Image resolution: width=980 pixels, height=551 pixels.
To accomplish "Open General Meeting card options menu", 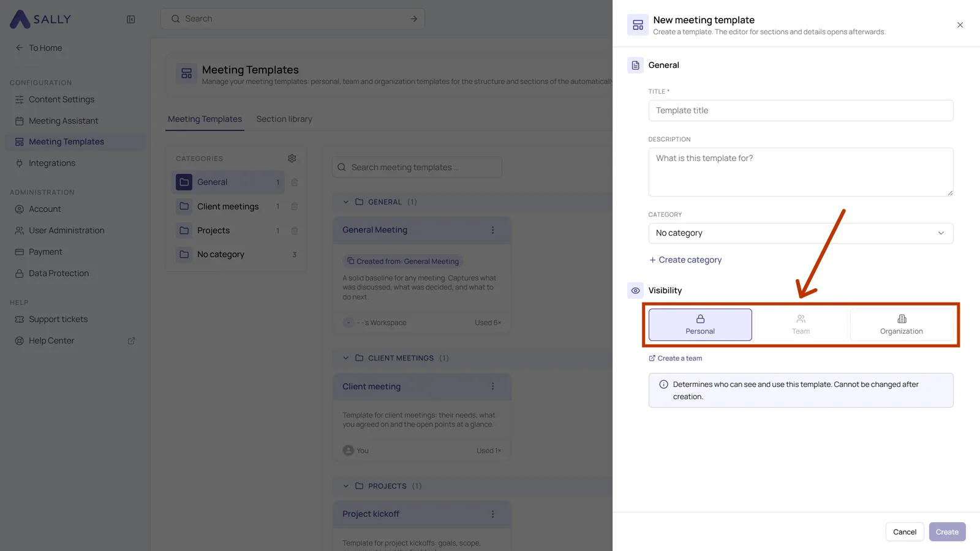I will point(492,230).
